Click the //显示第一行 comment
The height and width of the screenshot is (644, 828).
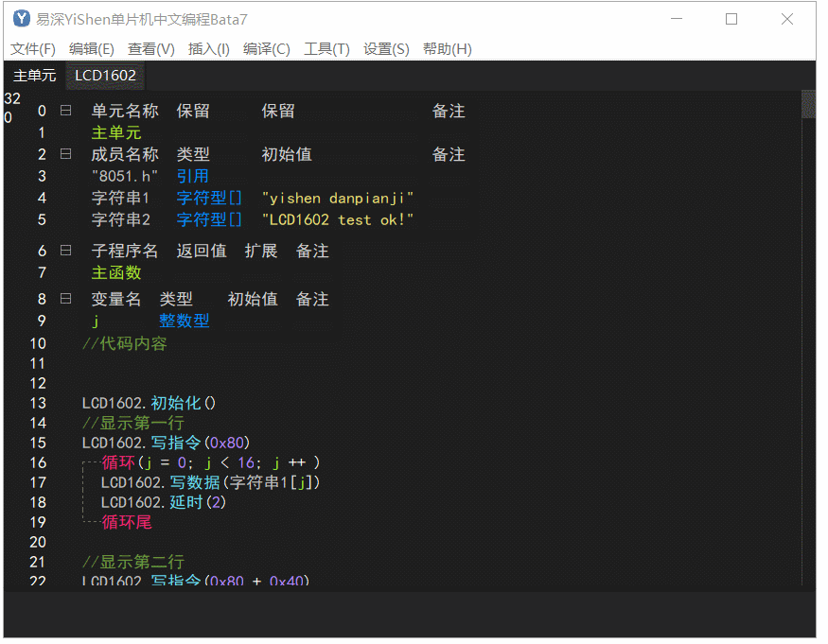[133, 423]
